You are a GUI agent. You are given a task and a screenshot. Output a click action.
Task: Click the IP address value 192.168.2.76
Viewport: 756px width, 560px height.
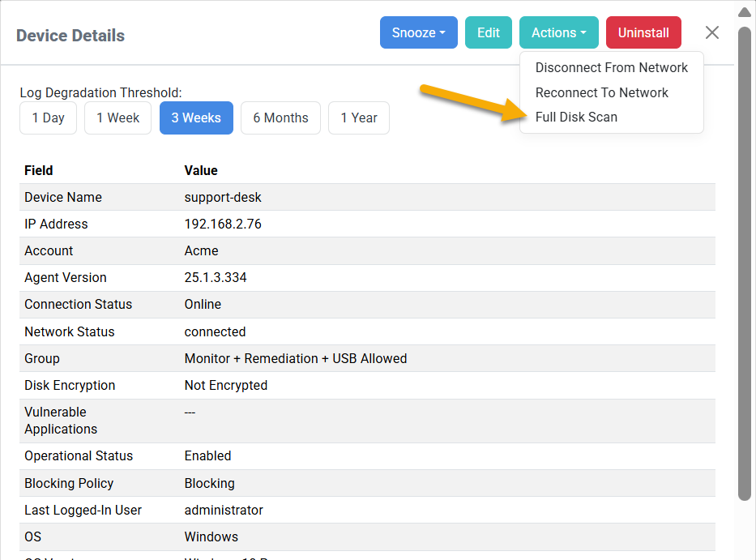pos(223,224)
